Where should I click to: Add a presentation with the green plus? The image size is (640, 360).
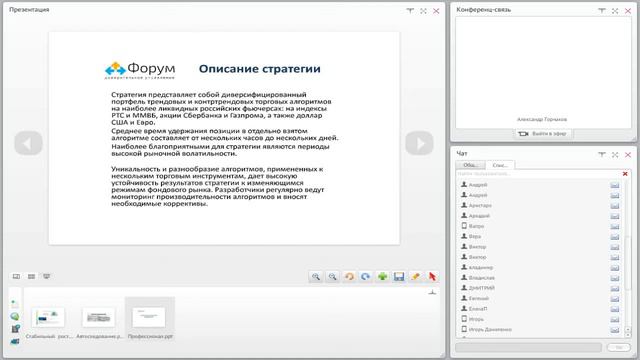point(382,277)
